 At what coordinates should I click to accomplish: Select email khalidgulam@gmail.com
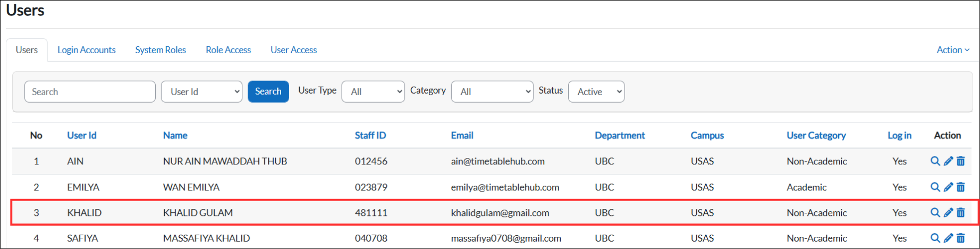(500, 213)
